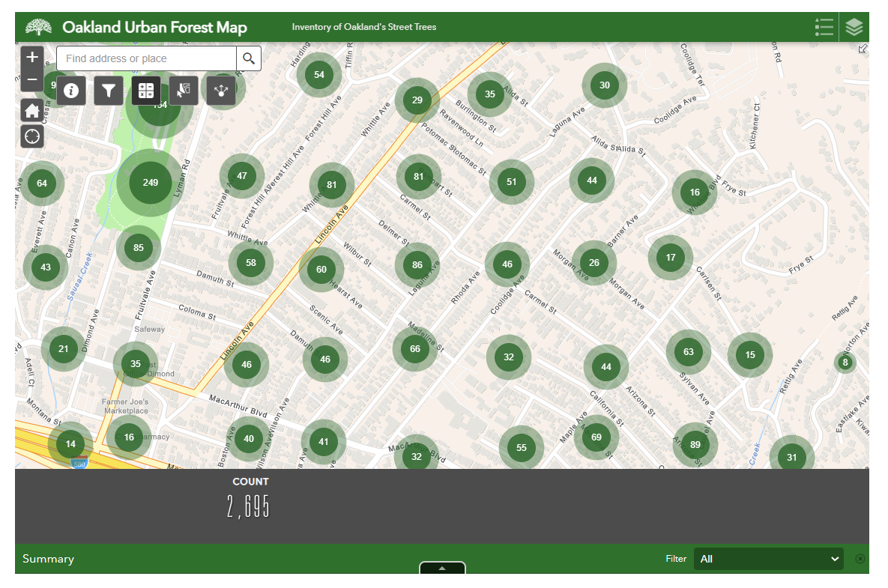Image resolution: width=888 pixels, height=588 pixels.
Task: Click the Oakland tree logo
Action: coord(38,27)
